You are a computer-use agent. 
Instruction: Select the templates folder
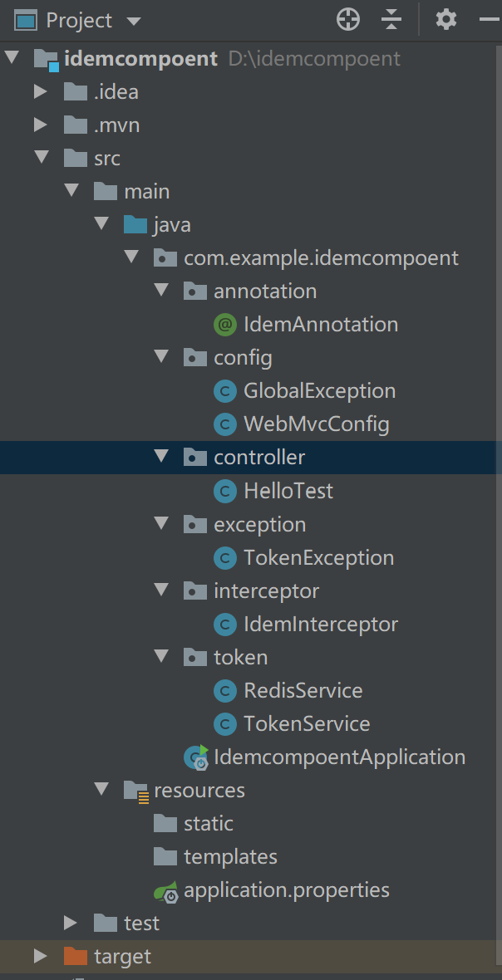[x=230, y=856]
